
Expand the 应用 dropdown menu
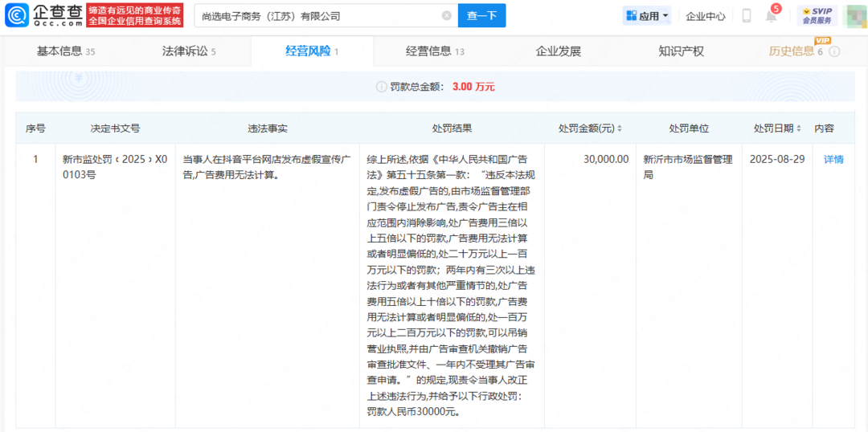click(646, 16)
